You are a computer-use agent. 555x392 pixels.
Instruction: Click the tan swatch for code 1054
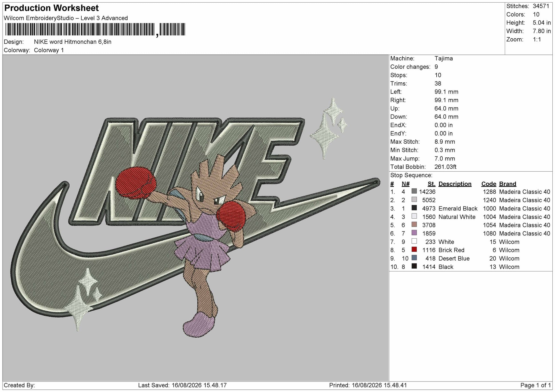click(414, 225)
